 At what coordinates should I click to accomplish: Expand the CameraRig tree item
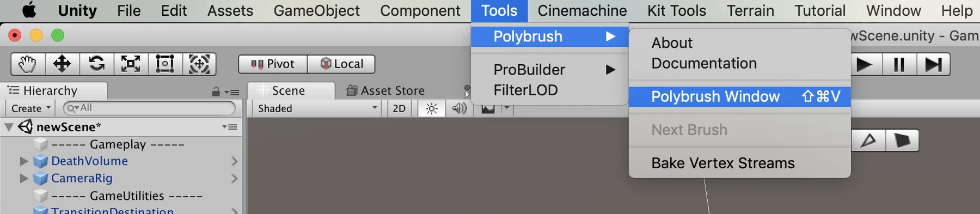click(23, 178)
